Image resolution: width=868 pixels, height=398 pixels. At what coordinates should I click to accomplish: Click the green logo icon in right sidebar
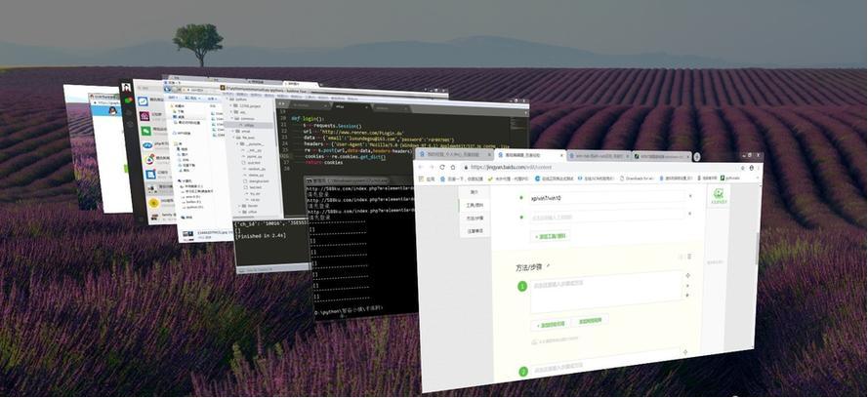coord(719,195)
